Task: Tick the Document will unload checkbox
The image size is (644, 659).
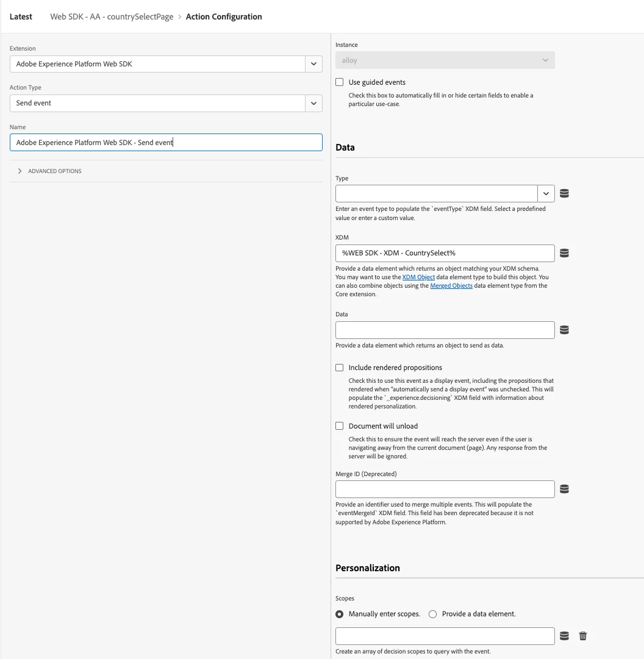Action: [339, 426]
